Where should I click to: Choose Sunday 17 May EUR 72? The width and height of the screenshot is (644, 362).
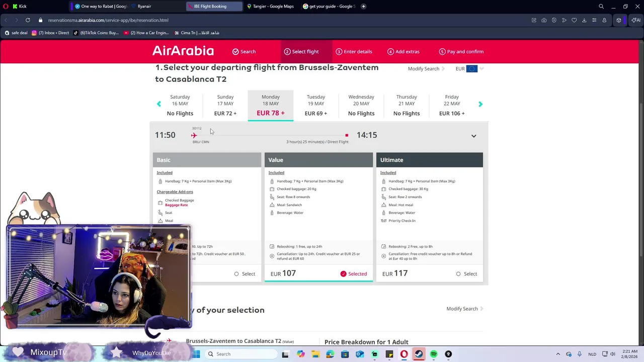(x=225, y=105)
